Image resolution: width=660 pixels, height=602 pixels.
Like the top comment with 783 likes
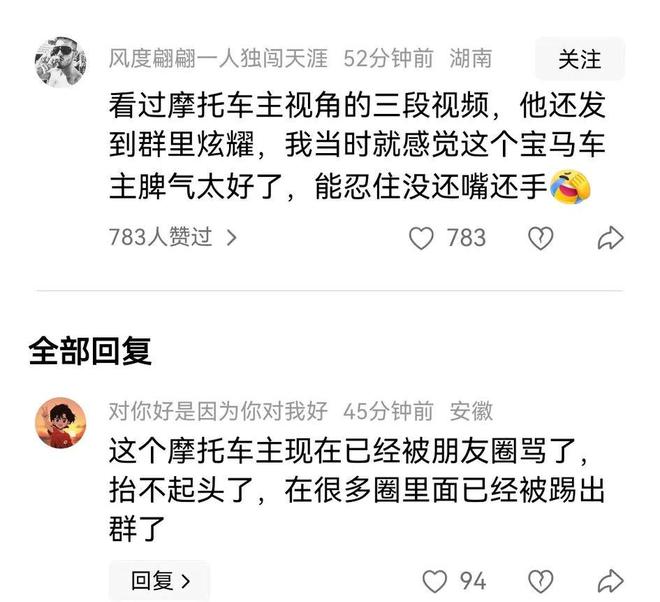[x=421, y=238]
